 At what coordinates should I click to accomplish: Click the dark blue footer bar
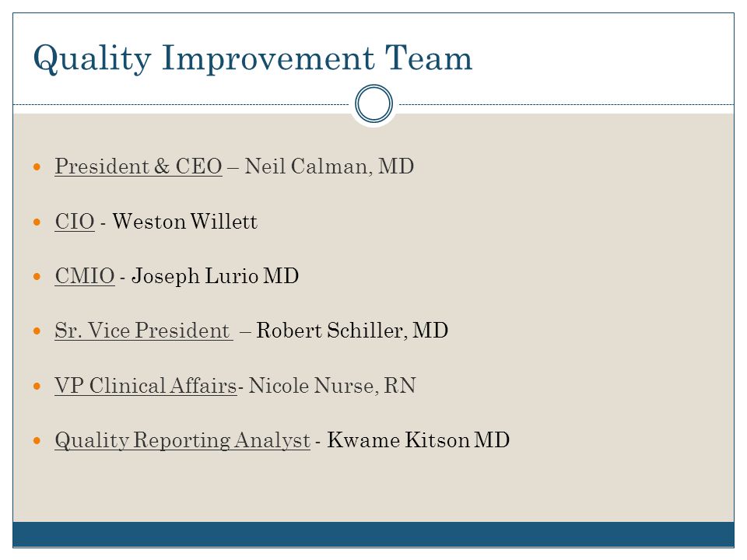[x=373, y=534]
